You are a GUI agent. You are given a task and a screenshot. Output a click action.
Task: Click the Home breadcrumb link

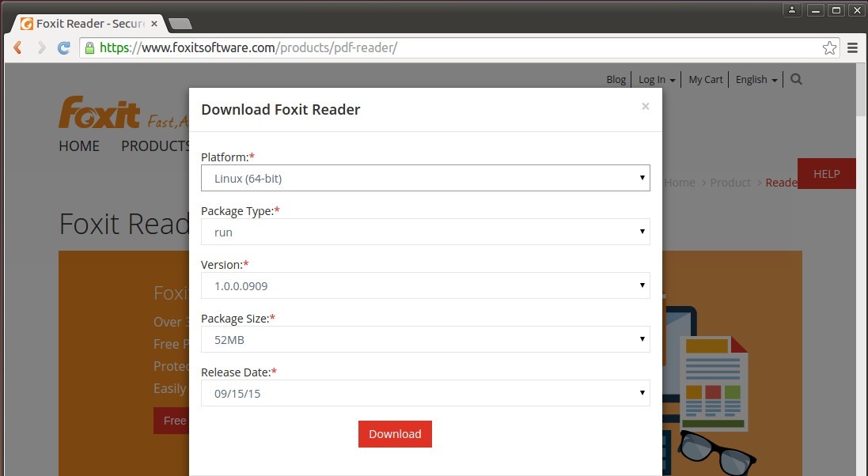[679, 183]
